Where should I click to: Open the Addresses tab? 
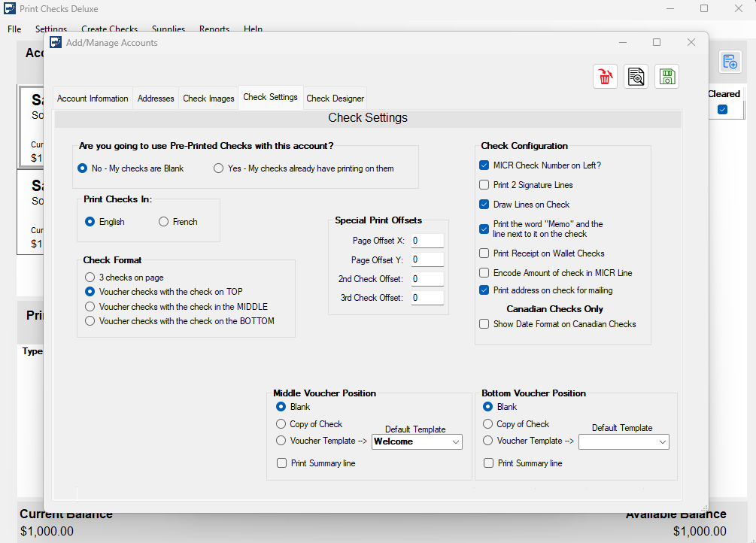(156, 98)
